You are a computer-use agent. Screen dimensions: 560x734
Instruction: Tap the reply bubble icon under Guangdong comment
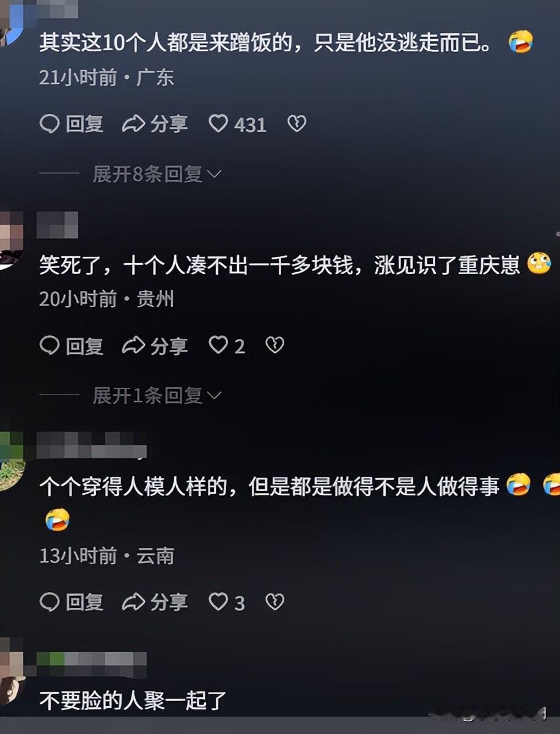(49, 124)
